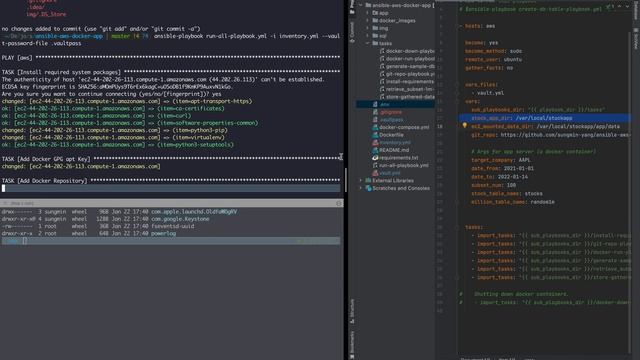640x360 pixels.
Task: Click 'hosts: aws' line in editor
Action: [x=480, y=26]
